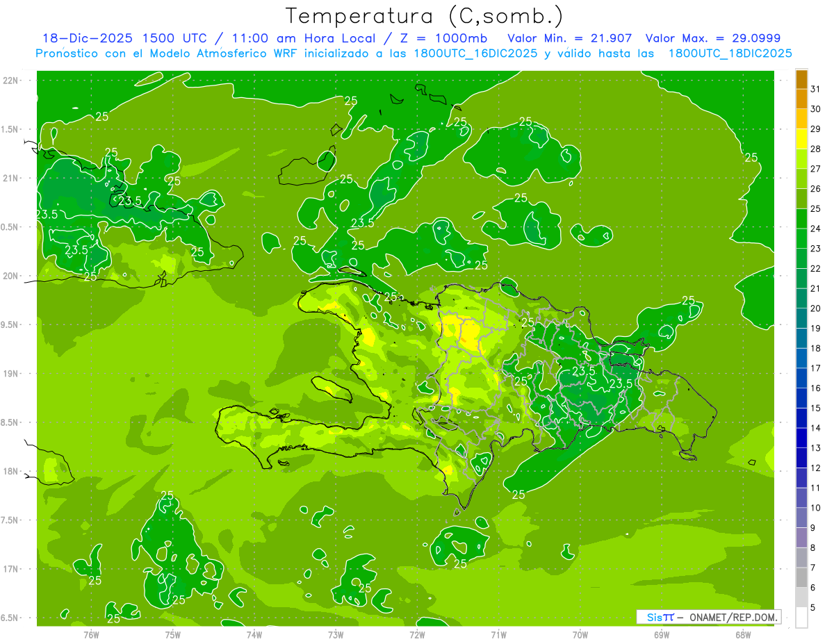Click the '17N' latitude label
Image resolution: width=834 pixels, height=644 pixels.
pos(12,569)
